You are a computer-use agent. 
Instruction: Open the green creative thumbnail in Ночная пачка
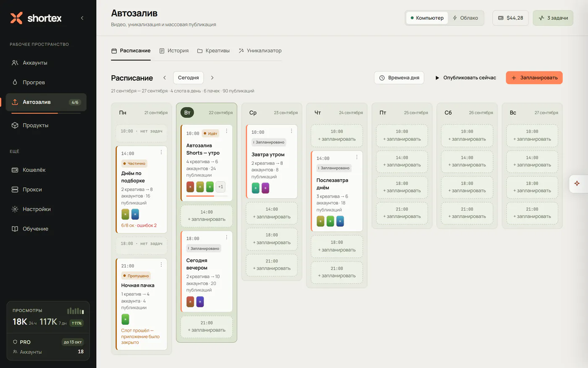click(x=125, y=319)
